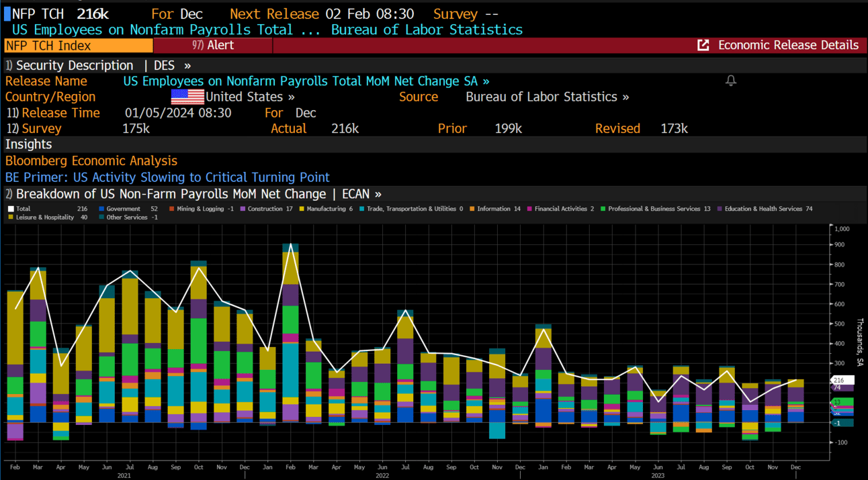This screenshot has height=480, width=868.
Task: Open the release name MoM Net Change link
Action: (x=306, y=81)
